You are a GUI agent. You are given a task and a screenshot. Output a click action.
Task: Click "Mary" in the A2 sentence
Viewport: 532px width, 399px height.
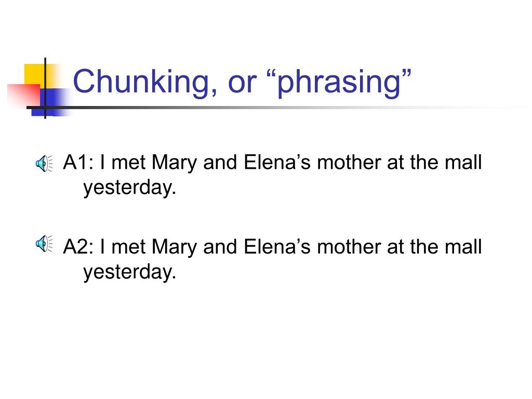point(174,248)
